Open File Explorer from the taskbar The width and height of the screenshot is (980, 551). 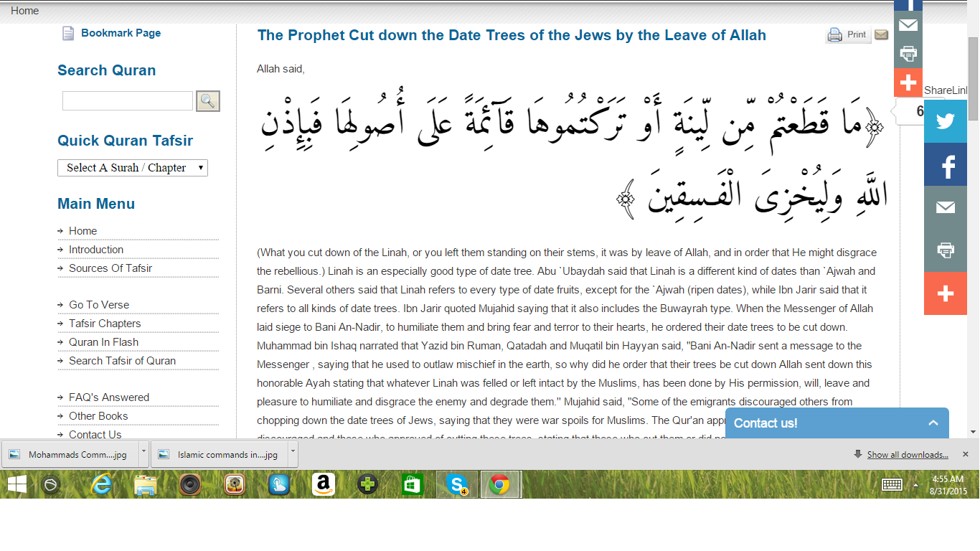pos(146,485)
